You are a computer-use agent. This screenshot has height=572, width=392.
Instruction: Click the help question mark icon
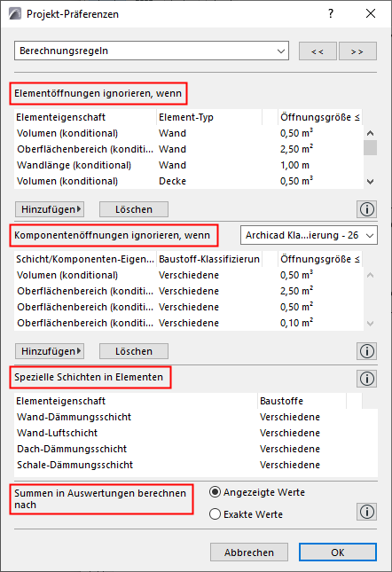[x=331, y=14]
